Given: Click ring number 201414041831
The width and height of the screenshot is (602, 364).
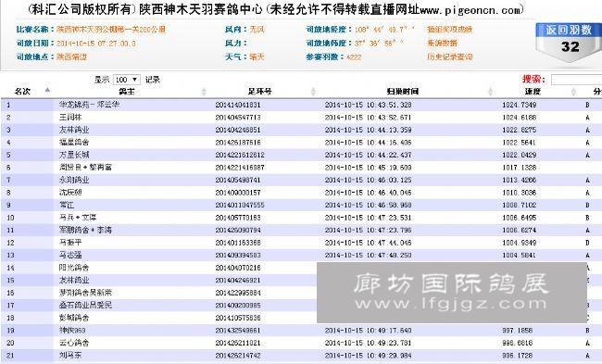Looking at the screenshot, I should click(238, 105).
